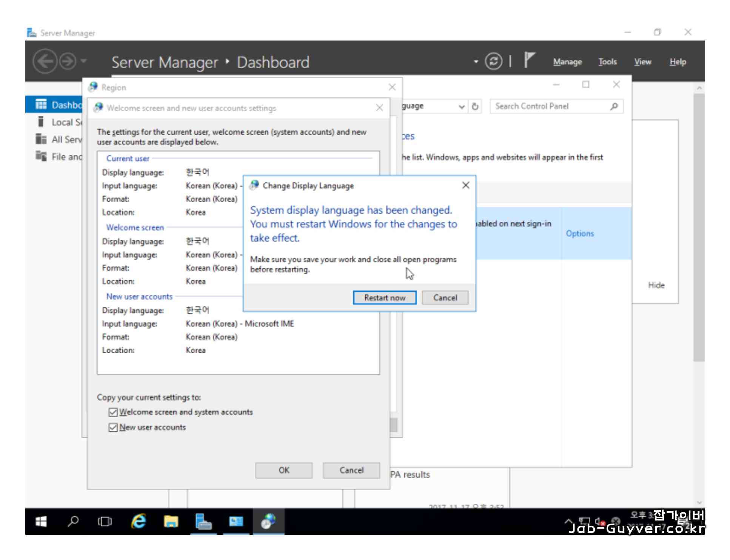730x560 pixels.
Task: Uncheck New user accounts checkbox
Action: click(113, 428)
